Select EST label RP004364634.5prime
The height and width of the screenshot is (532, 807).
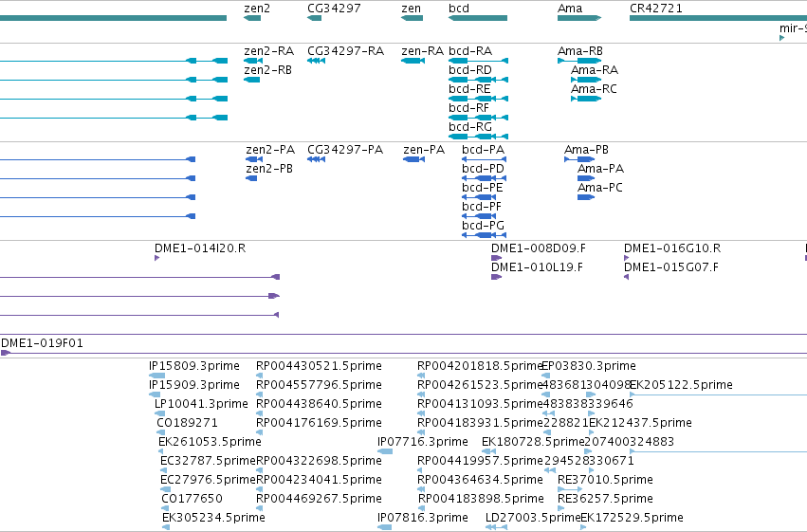point(480,480)
